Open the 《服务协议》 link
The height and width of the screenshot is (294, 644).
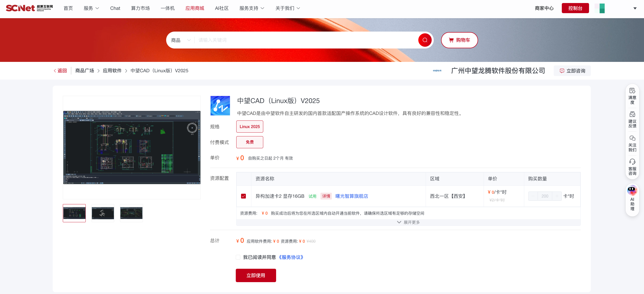click(291, 257)
